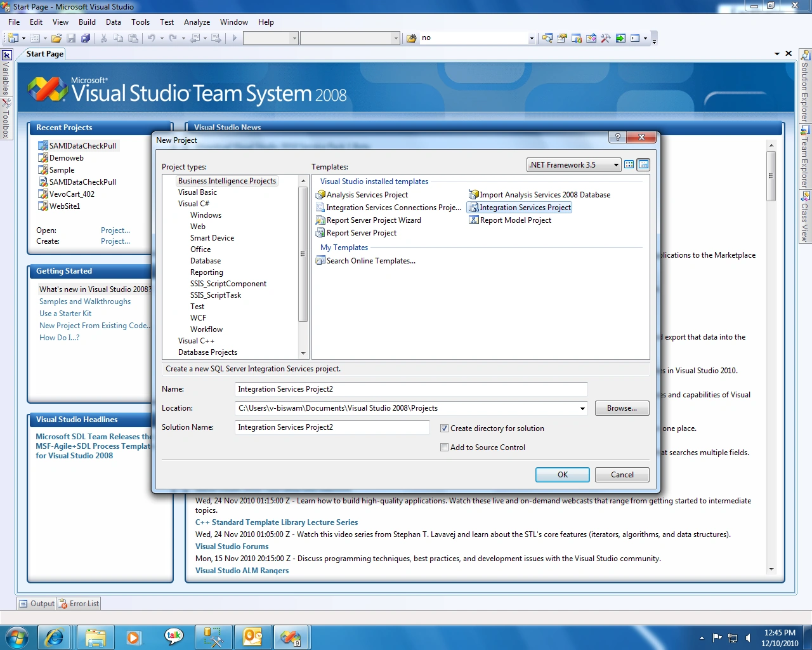812x650 pixels.
Task: Open the .NET Framework 3.5 dropdown
Action: tap(574, 165)
